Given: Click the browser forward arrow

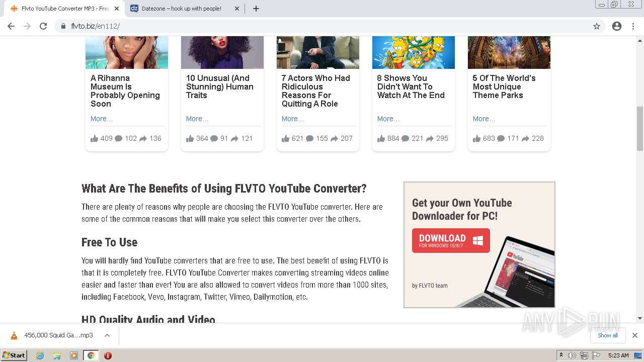Looking at the screenshot, I should [27, 26].
